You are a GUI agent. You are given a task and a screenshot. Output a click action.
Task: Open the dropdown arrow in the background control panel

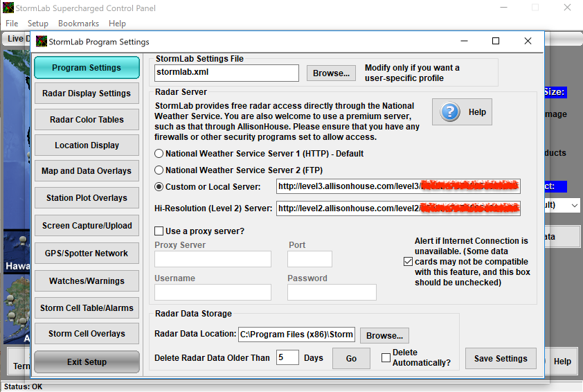tap(575, 205)
